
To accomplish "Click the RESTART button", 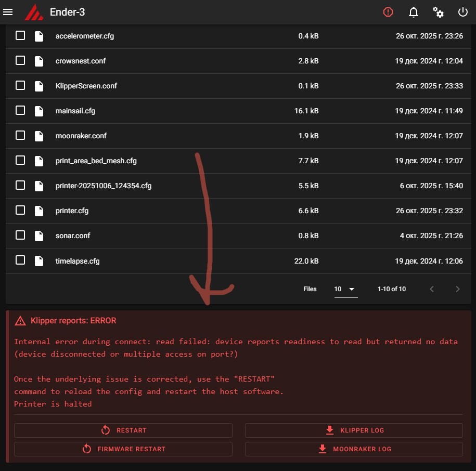I will (x=123, y=430).
